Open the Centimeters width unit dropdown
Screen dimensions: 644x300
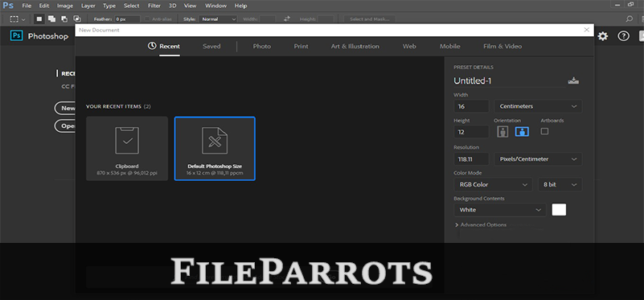point(538,106)
